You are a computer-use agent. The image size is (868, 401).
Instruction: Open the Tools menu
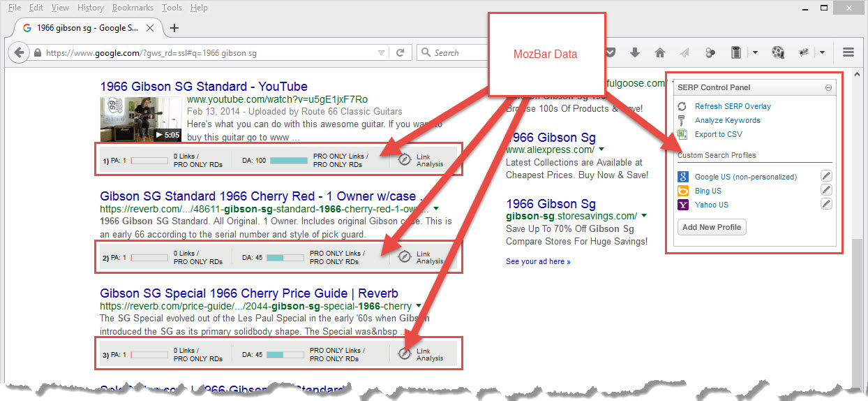172,8
